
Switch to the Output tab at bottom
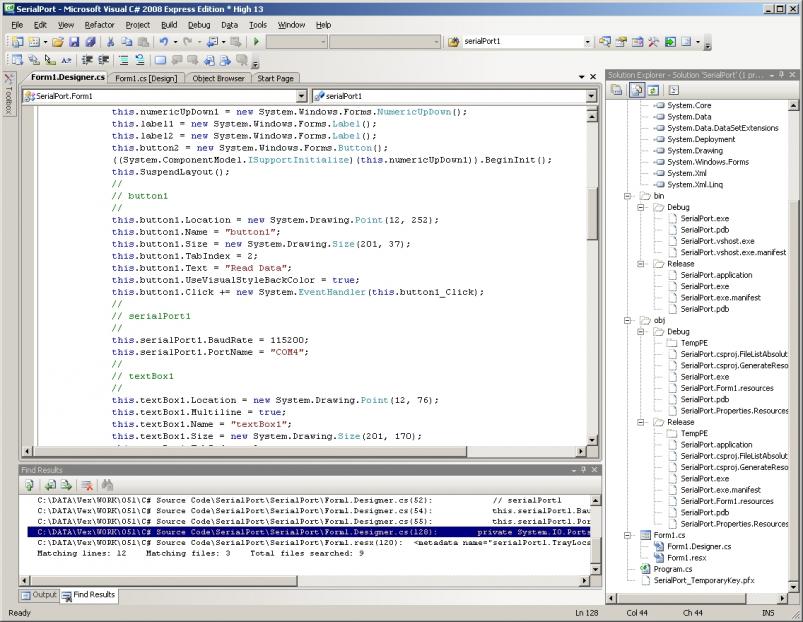point(39,595)
